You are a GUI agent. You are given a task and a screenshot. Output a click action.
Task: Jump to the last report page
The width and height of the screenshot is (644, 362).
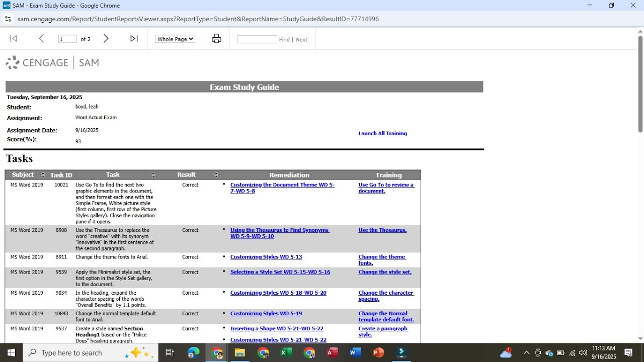134,39
